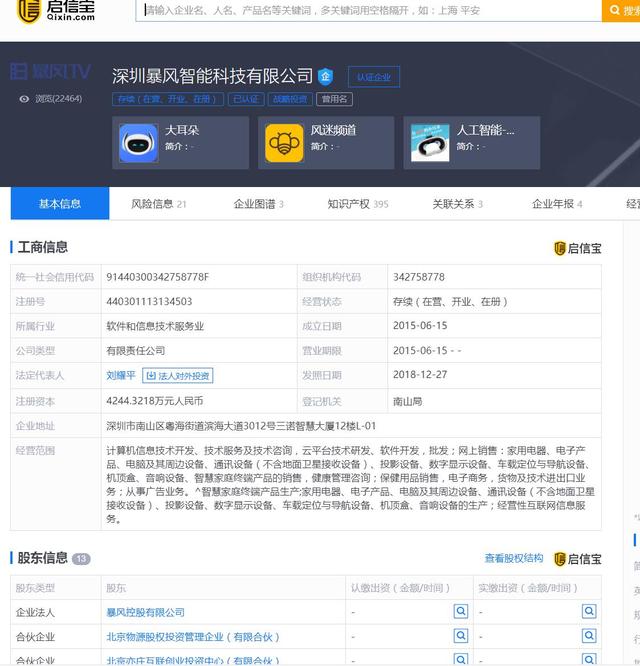Open the 企业图谱 tab

coord(258,204)
